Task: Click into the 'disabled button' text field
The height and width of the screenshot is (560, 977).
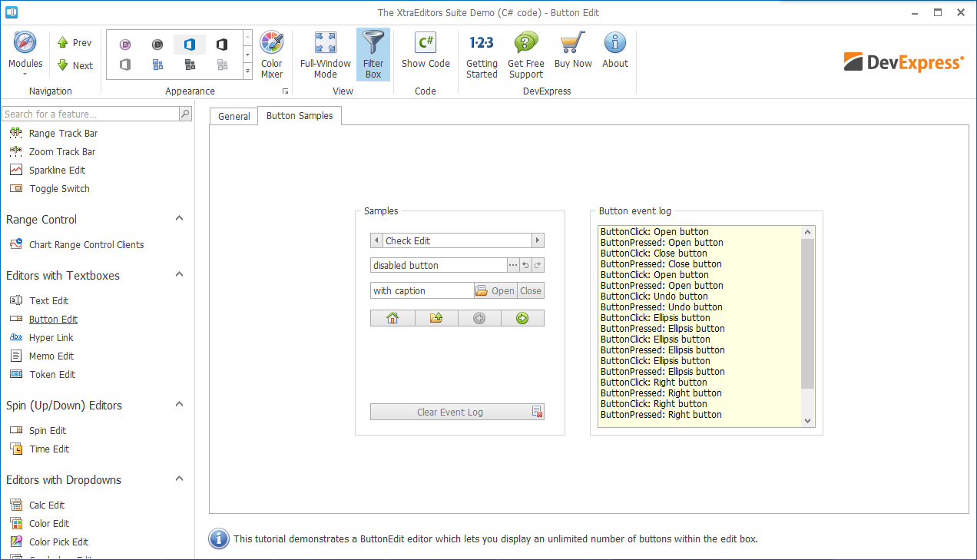Action: pos(439,265)
